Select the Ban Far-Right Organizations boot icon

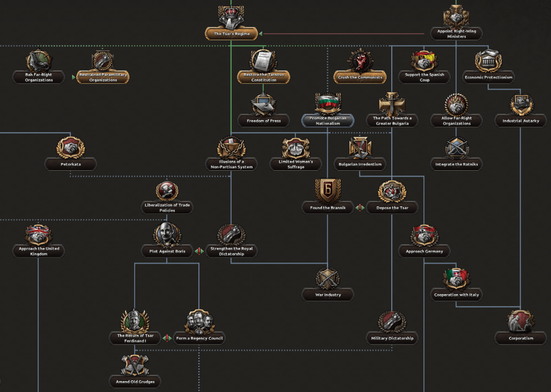(39, 61)
